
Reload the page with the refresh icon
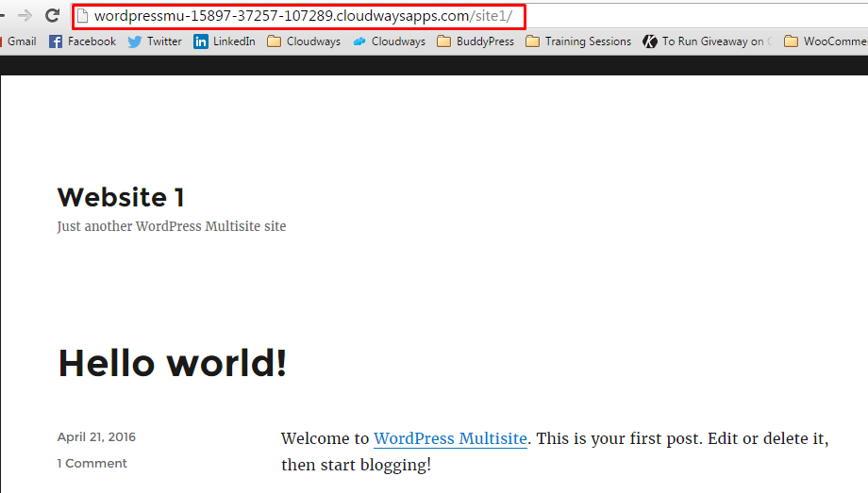[52, 15]
